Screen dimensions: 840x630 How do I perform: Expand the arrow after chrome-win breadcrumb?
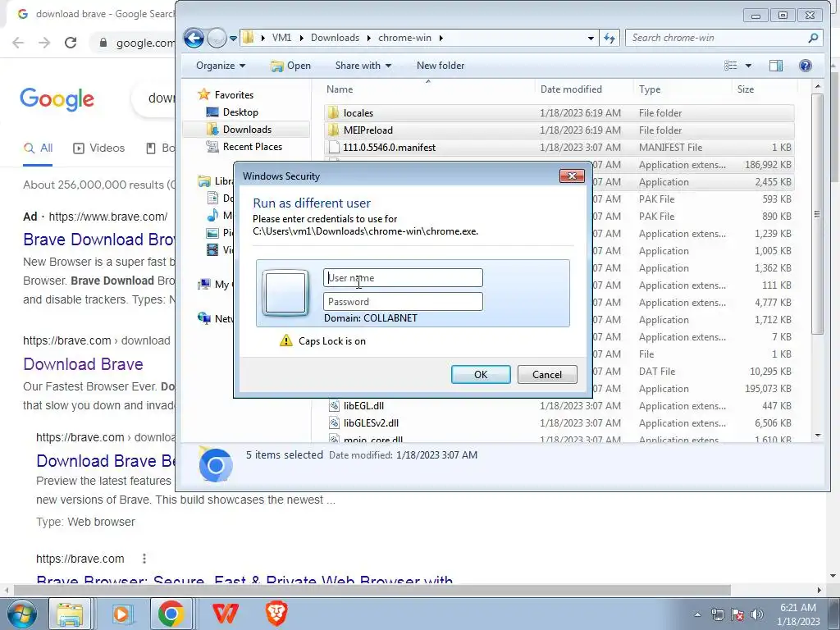(441, 38)
